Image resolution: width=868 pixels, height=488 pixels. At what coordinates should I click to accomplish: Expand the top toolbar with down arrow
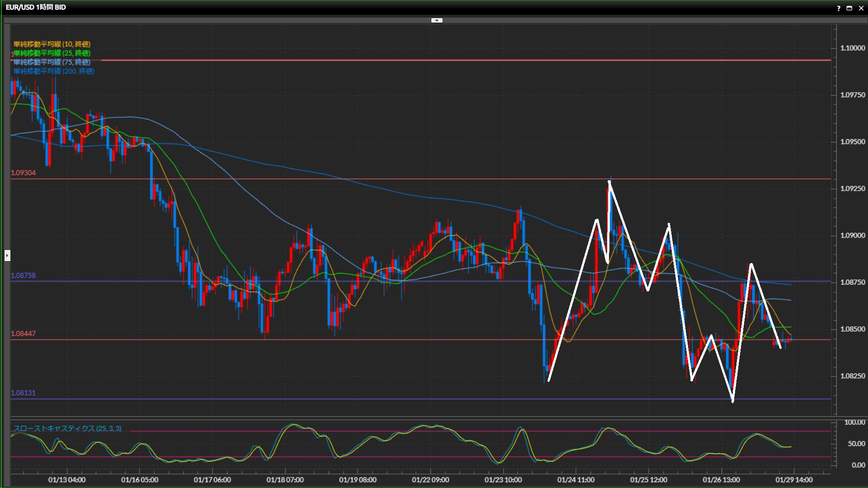tap(437, 20)
